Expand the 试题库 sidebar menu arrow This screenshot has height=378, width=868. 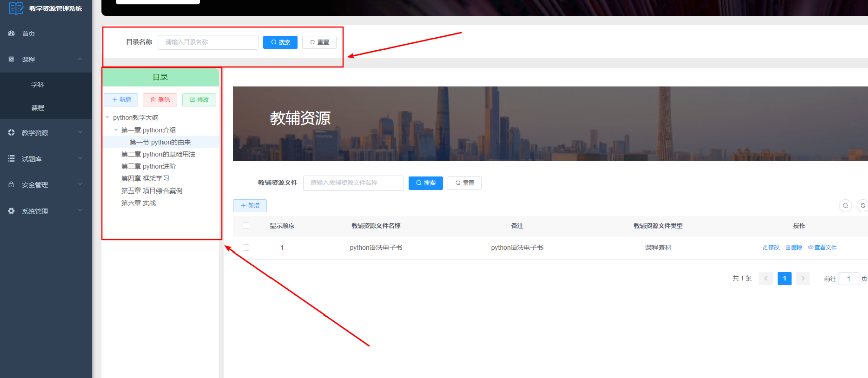click(x=80, y=158)
